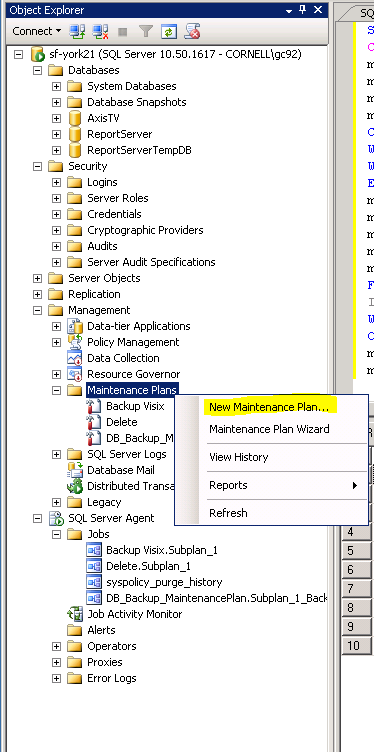Collapse the Management folder
Screen dimensions: 374x752
pyautogui.click(x=37, y=310)
